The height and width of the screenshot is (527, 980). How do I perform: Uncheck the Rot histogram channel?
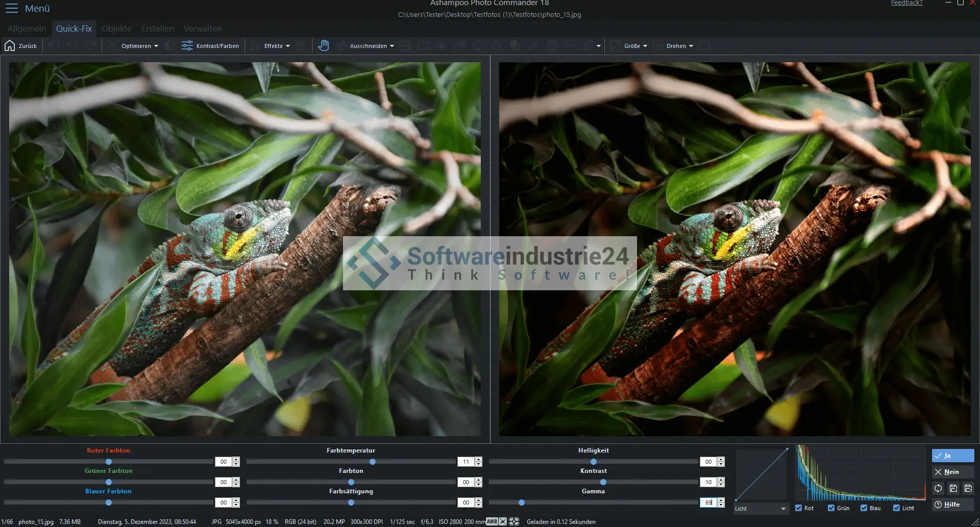(x=799, y=508)
